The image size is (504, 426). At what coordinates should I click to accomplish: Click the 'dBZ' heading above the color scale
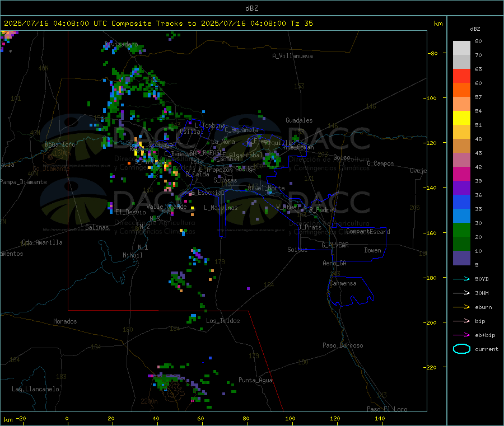coord(475,29)
